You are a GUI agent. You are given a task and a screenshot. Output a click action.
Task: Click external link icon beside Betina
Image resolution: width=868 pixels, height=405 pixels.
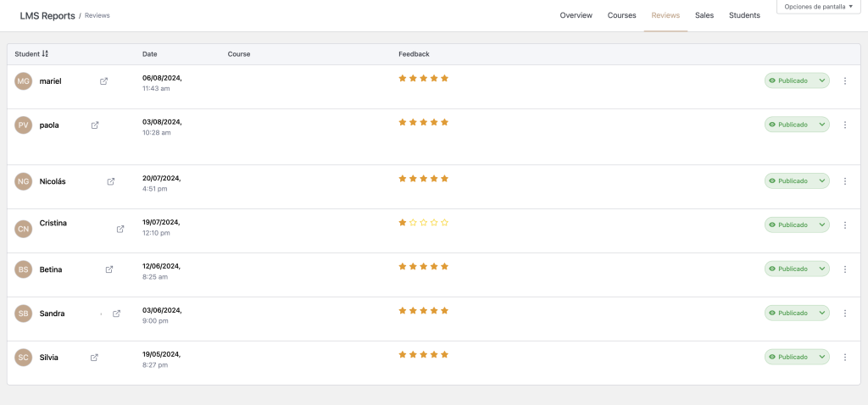[x=109, y=269]
